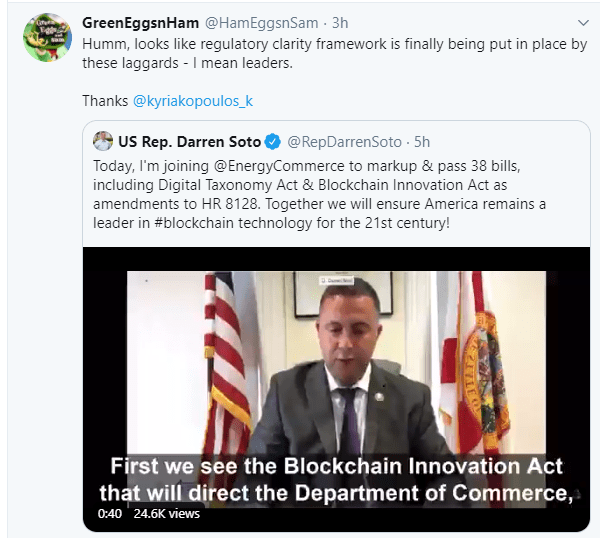Visit the @kyriakopoulos_k mention
This screenshot has height=538, width=600.
coord(197,101)
